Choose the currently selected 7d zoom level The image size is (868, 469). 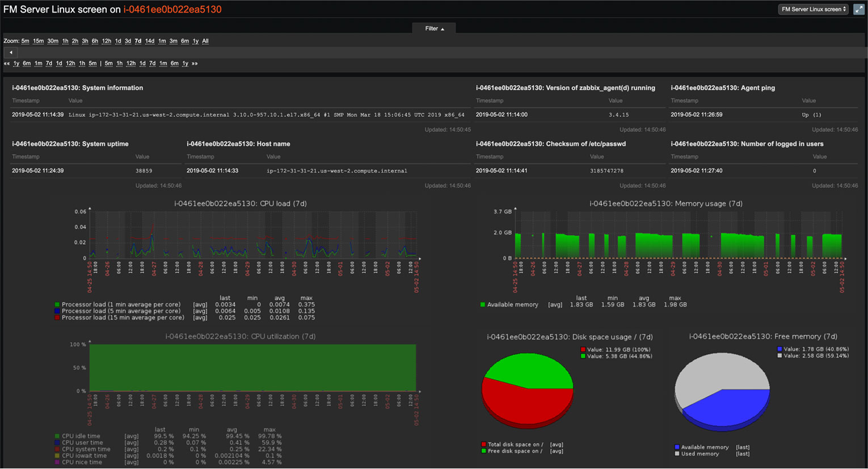[x=138, y=41]
